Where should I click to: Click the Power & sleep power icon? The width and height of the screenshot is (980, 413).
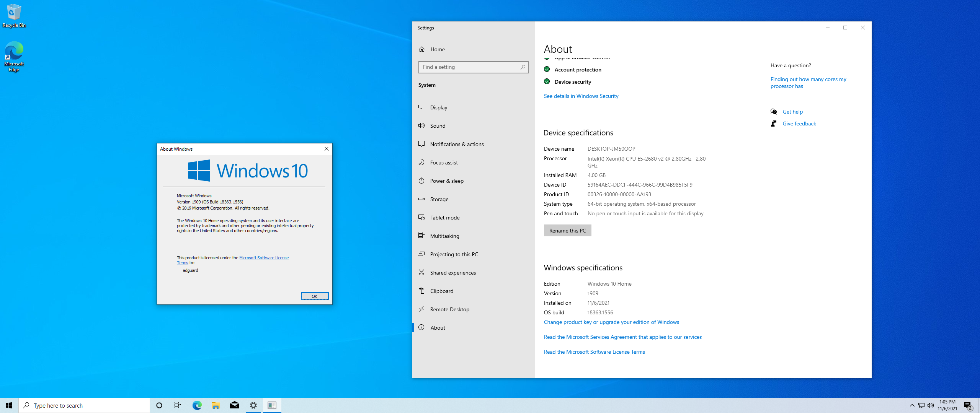(x=421, y=180)
